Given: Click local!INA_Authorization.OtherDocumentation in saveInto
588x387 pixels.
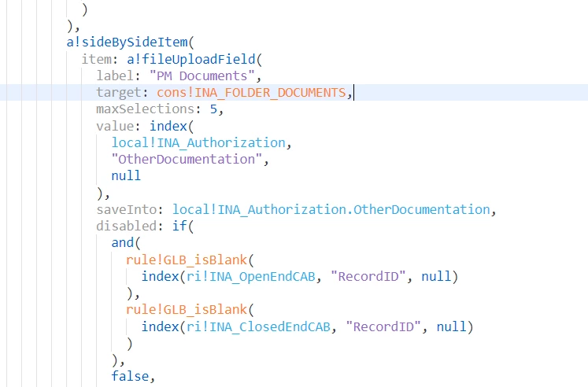Looking at the screenshot, I should pyautogui.click(x=331, y=209).
